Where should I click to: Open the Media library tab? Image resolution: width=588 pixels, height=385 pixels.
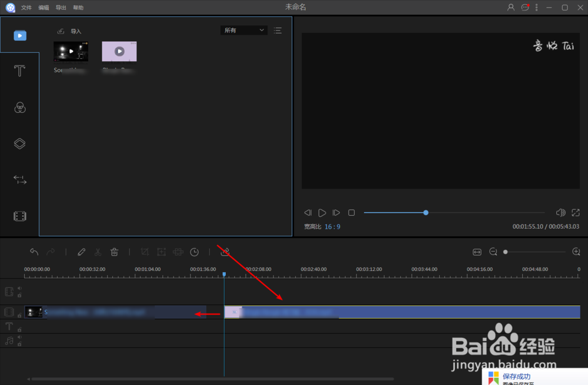[x=20, y=35]
